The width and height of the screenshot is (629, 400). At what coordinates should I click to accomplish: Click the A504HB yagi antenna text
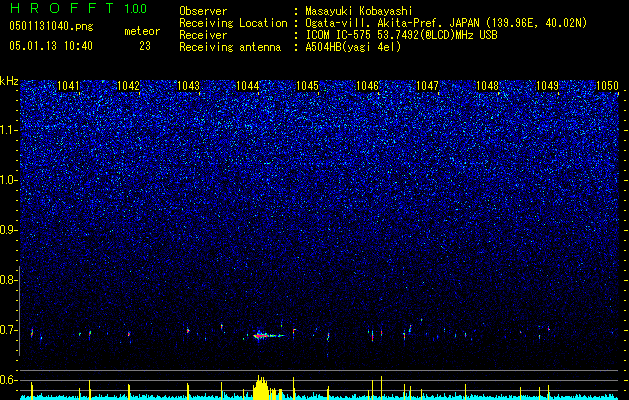[x=353, y=47]
